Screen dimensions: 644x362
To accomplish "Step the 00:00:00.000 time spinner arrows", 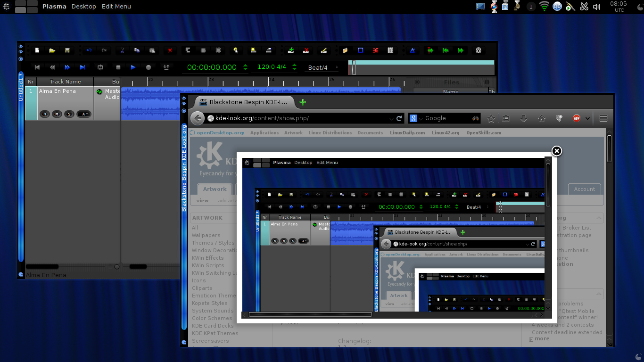I will click(x=245, y=67).
